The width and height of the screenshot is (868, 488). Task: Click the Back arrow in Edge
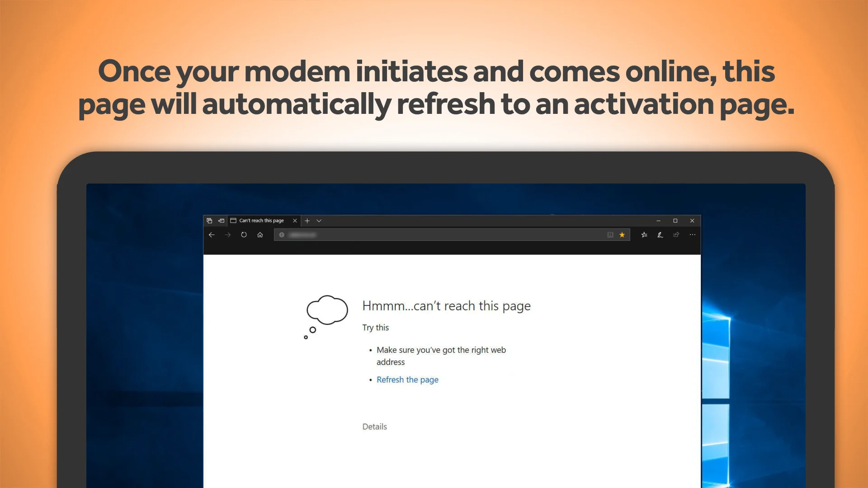[212, 235]
